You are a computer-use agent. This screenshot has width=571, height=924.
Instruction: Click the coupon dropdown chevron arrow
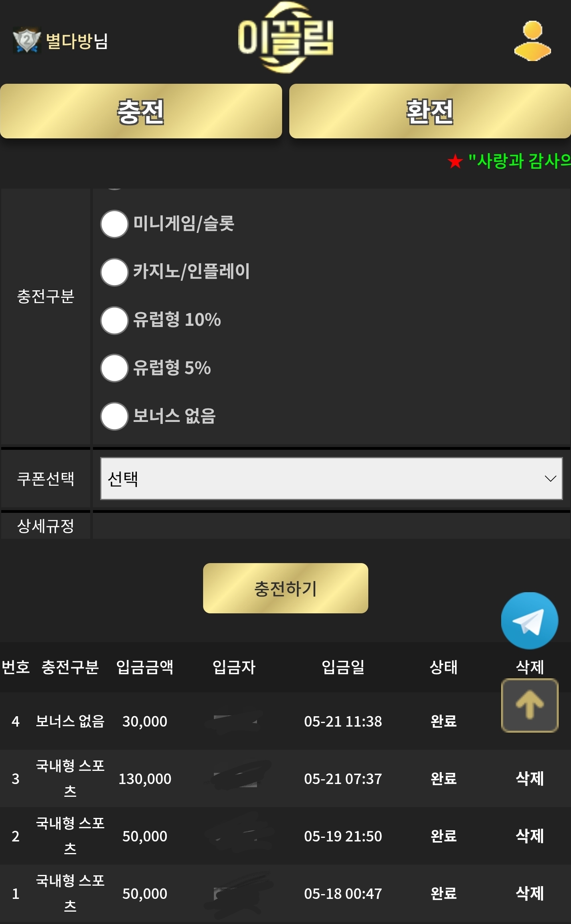[550, 479]
